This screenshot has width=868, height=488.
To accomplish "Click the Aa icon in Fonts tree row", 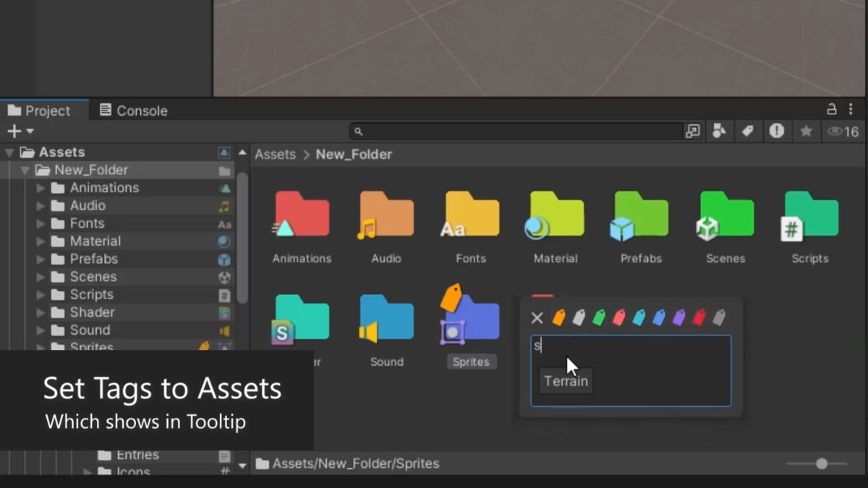I will [x=224, y=224].
